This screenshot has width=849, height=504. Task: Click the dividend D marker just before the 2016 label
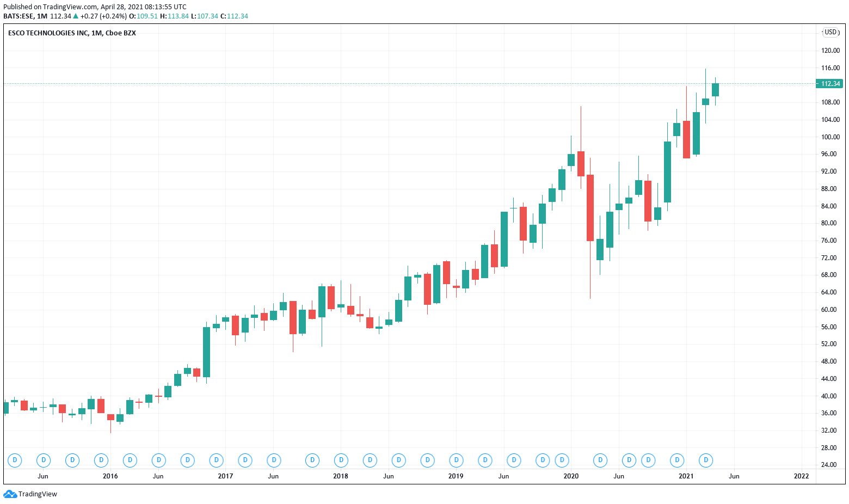pos(101,460)
